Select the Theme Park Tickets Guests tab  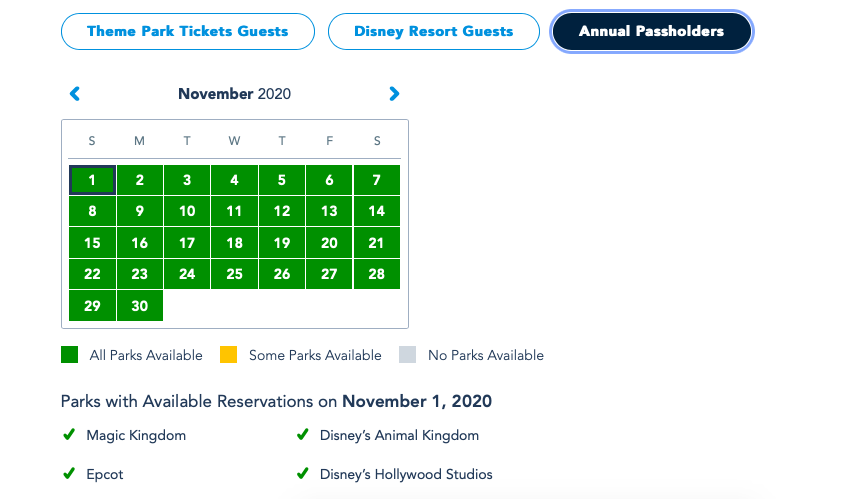(x=187, y=31)
